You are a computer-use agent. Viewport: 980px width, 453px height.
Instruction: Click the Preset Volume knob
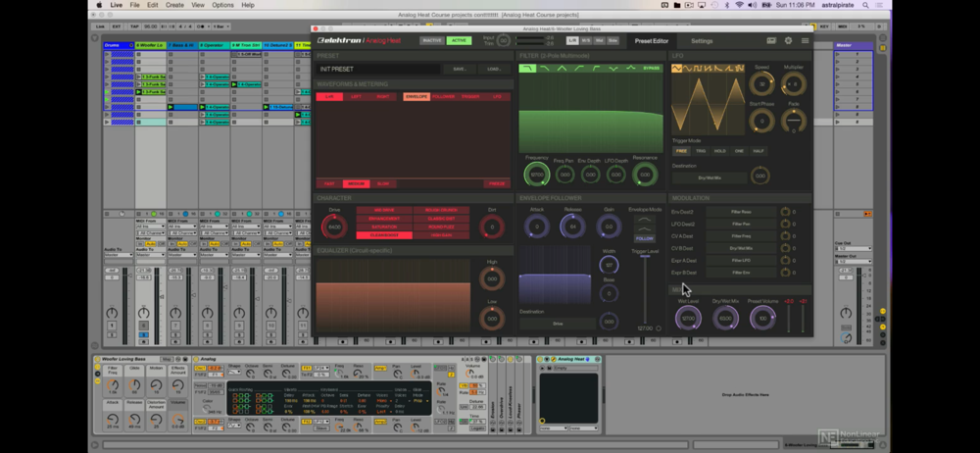point(762,319)
